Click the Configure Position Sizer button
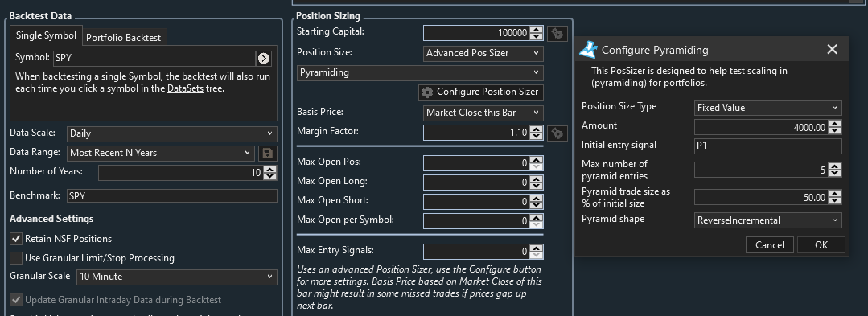Viewport: 868px width, 316px height. [480, 92]
